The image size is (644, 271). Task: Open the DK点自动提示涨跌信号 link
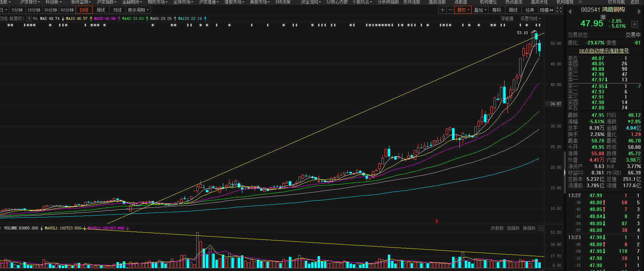[x=604, y=51]
